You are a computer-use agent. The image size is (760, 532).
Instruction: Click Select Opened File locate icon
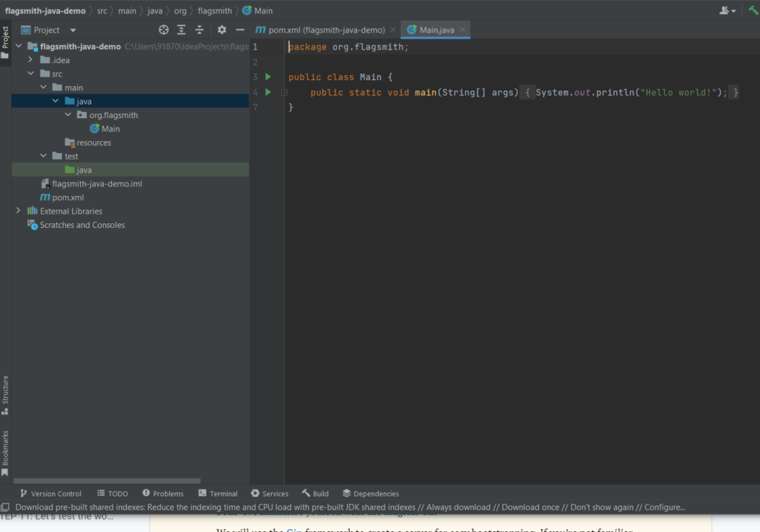tap(164, 30)
